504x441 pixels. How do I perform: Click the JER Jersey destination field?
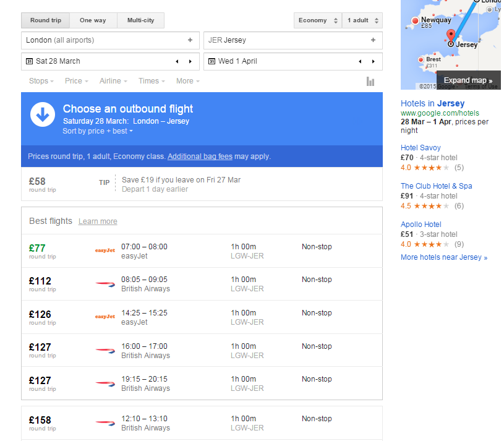click(x=293, y=40)
